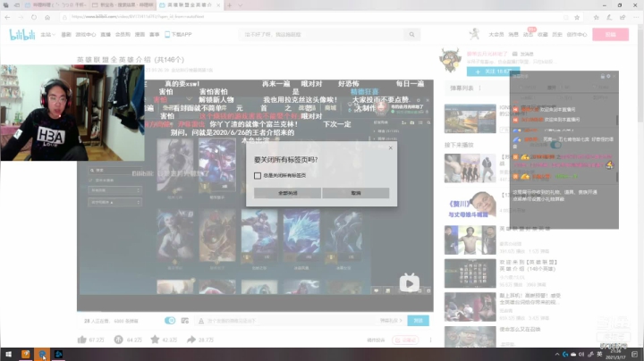Open the orange app on taskbar
This screenshot has width=644, height=361.
[25, 354]
